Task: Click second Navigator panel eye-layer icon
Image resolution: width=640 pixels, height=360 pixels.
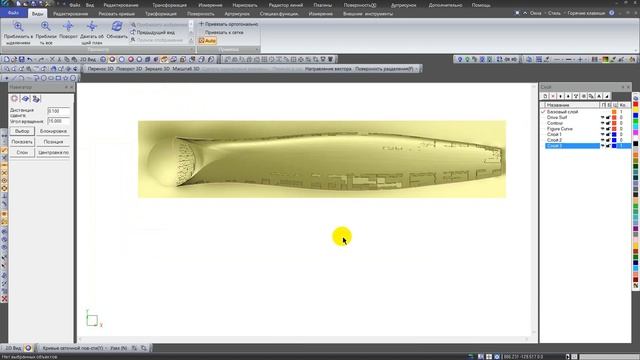Action: pyautogui.click(x=25, y=99)
